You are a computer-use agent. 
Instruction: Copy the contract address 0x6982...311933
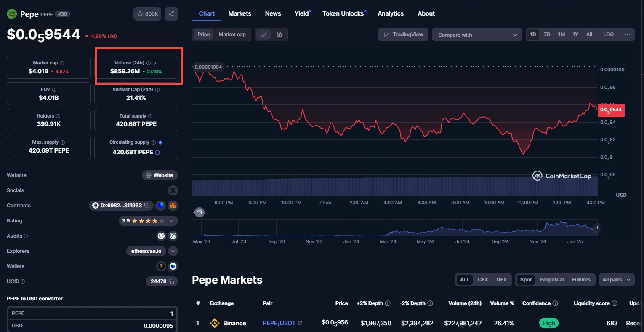[147, 206]
